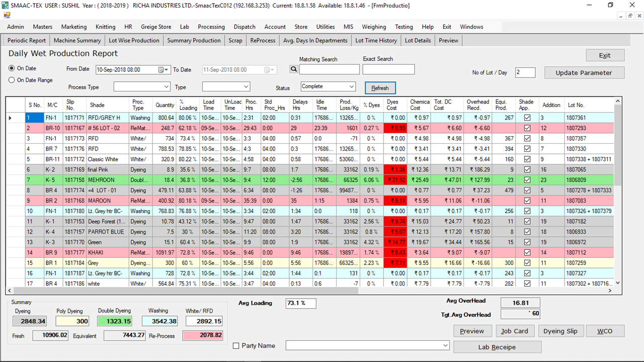Click the horizontal scrollbar right arrow
This screenshot has width=644, height=362.
[610, 291]
